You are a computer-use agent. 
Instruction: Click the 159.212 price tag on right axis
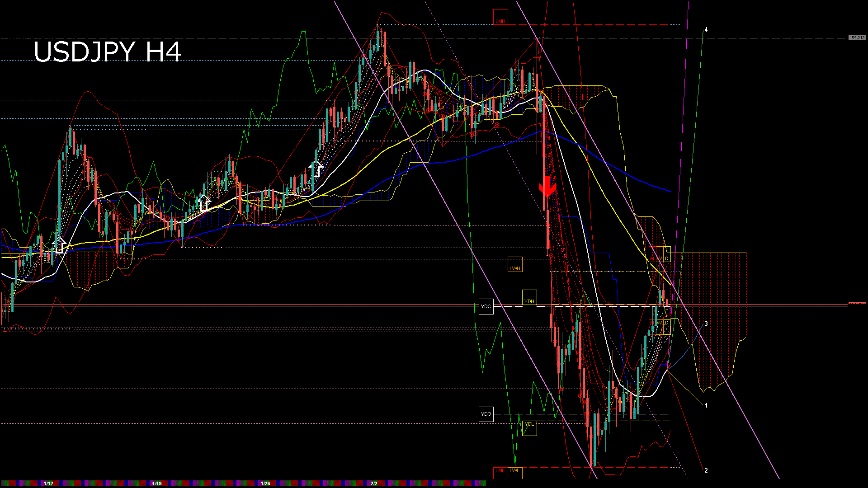pos(857,38)
